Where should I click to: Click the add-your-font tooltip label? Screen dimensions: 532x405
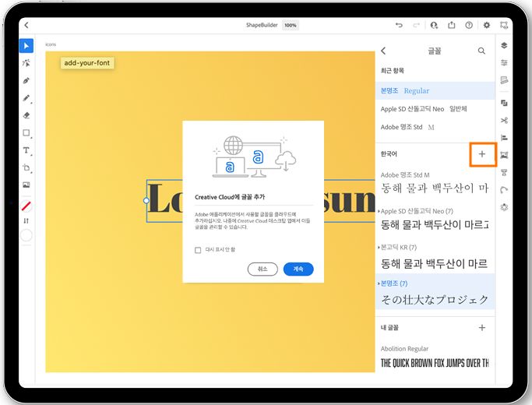[x=87, y=63]
